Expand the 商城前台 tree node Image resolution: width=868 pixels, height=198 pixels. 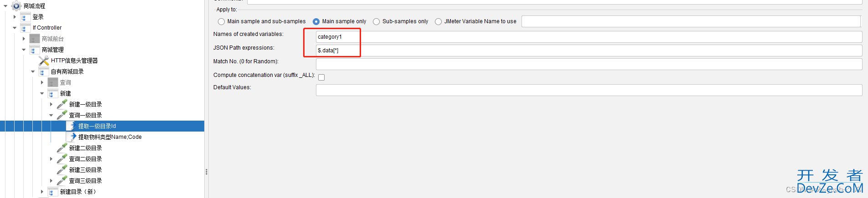[x=24, y=39]
